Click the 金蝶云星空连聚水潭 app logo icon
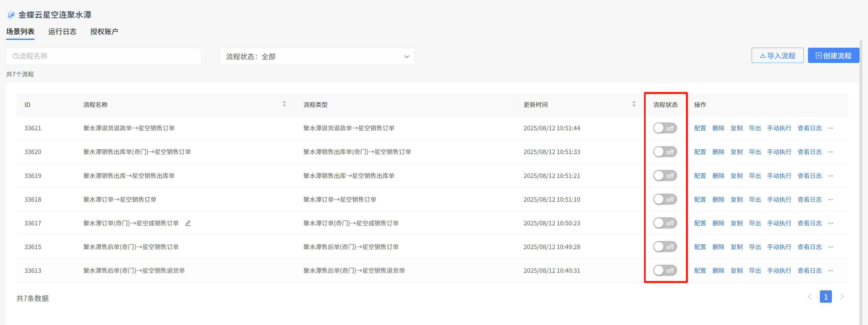The width and height of the screenshot is (868, 325). pos(11,14)
